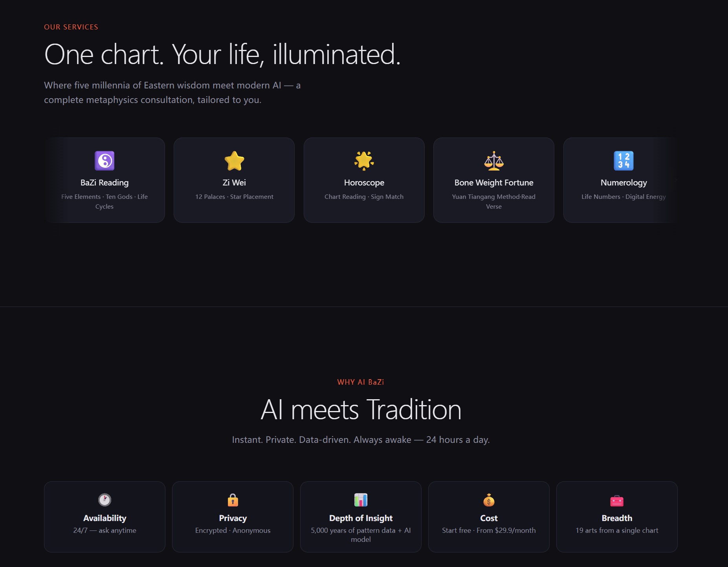The image size is (728, 567).
Task: Click 'Start free · From $29.9/month' text
Action: pyautogui.click(x=489, y=530)
